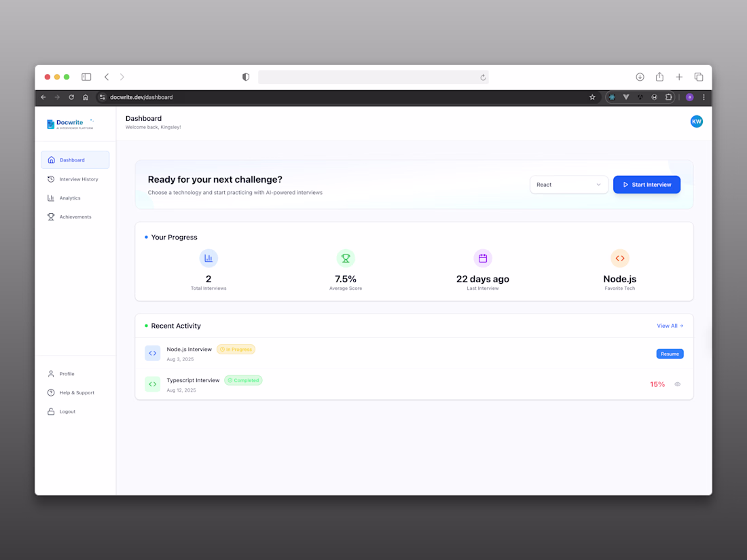Viewport: 747px width, 560px height.
Task: Click the inner browser home icon
Action: click(86, 97)
